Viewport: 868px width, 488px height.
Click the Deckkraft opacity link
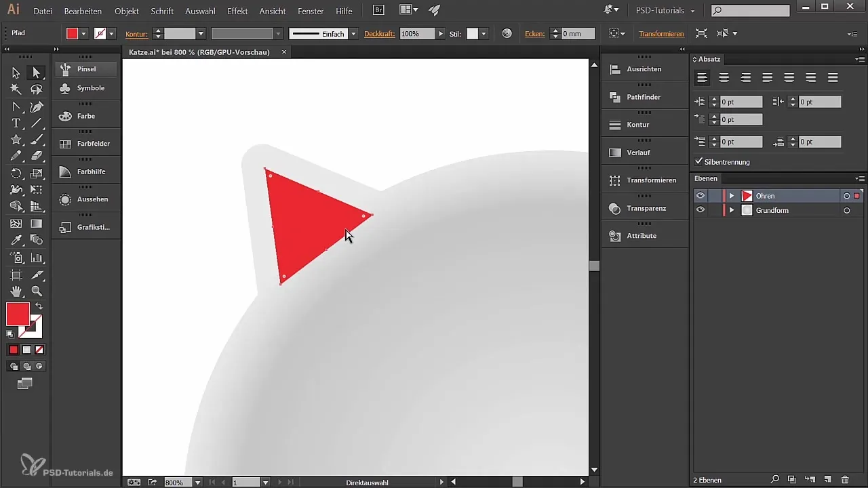379,33
